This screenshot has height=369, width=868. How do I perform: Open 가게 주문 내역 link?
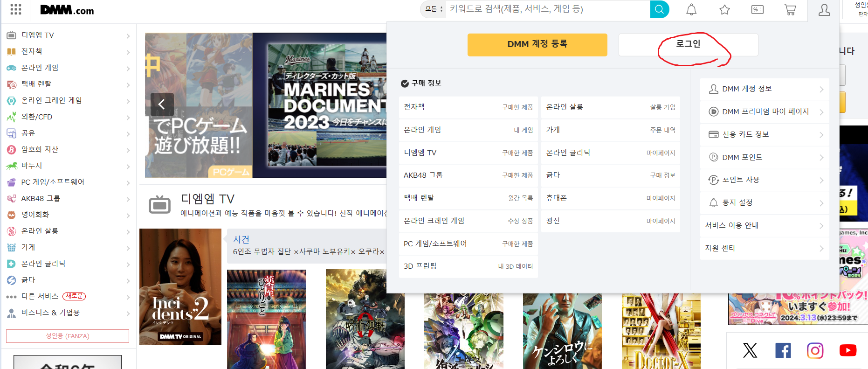[611, 130]
